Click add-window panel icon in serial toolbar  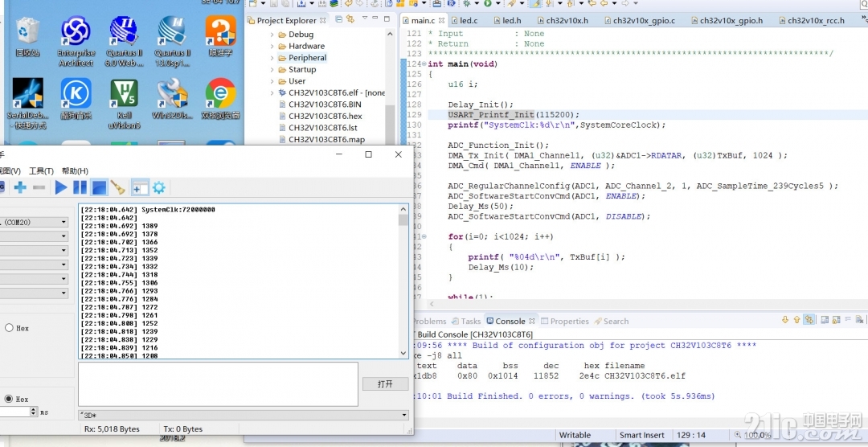pos(140,188)
